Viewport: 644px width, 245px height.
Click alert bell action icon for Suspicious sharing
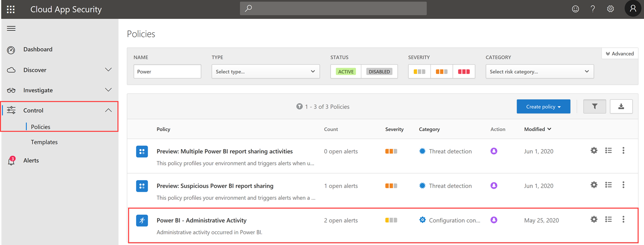(x=494, y=186)
